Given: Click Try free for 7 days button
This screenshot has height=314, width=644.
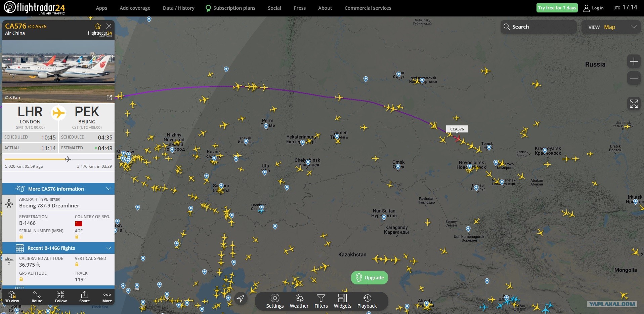Looking at the screenshot, I should pyautogui.click(x=557, y=8).
